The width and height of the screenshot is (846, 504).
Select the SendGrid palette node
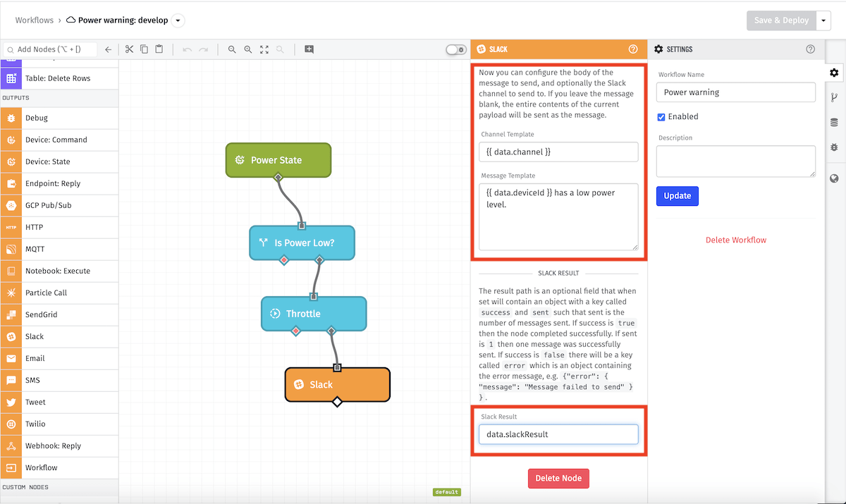(x=59, y=314)
